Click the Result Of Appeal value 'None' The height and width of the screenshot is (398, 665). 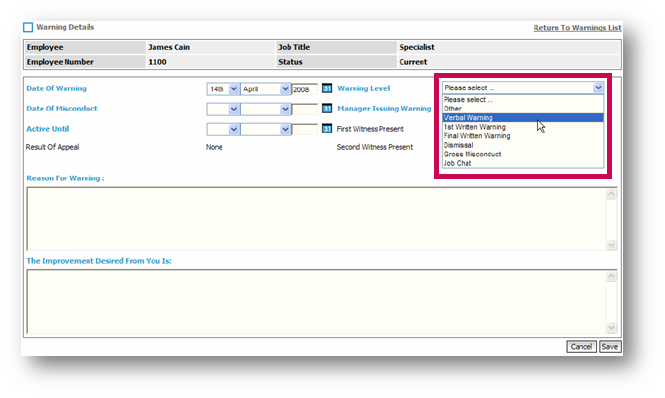click(x=214, y=147)
